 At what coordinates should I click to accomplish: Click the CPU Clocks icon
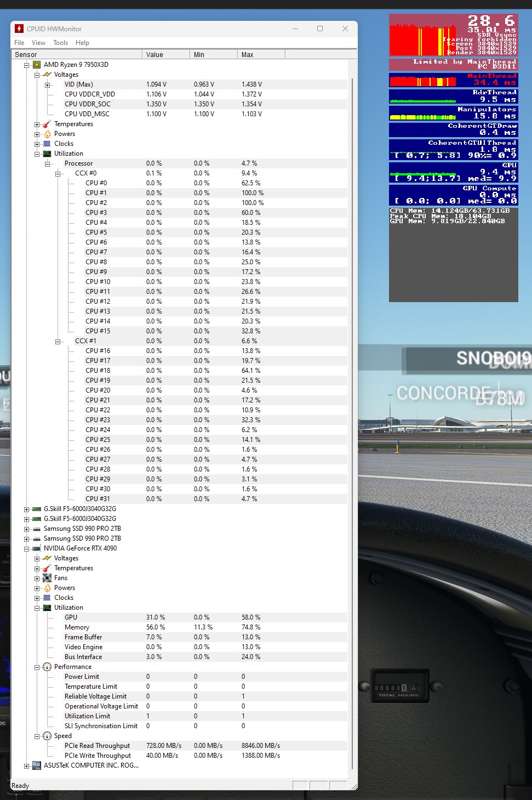tap(47, 144)
